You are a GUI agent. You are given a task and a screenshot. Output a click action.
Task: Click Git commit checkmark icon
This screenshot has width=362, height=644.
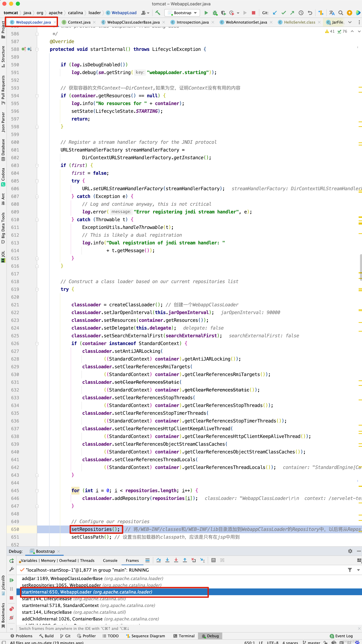point(284,13)
